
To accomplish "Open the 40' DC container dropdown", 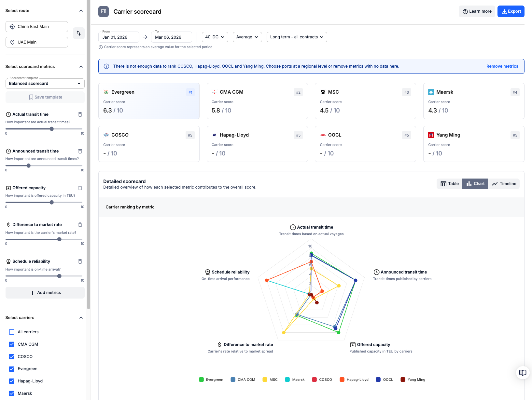I will point(215,37).
